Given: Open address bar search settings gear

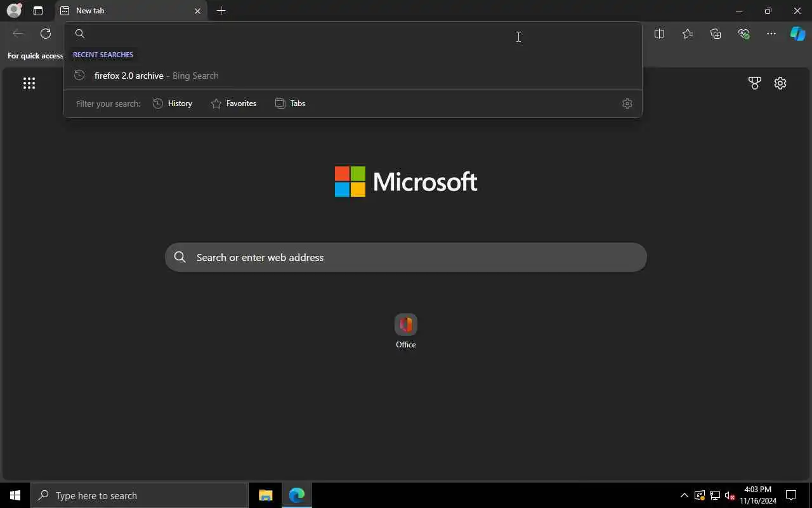Looking at the screenshot, I should pyautogui.click(x=627, y=104).
